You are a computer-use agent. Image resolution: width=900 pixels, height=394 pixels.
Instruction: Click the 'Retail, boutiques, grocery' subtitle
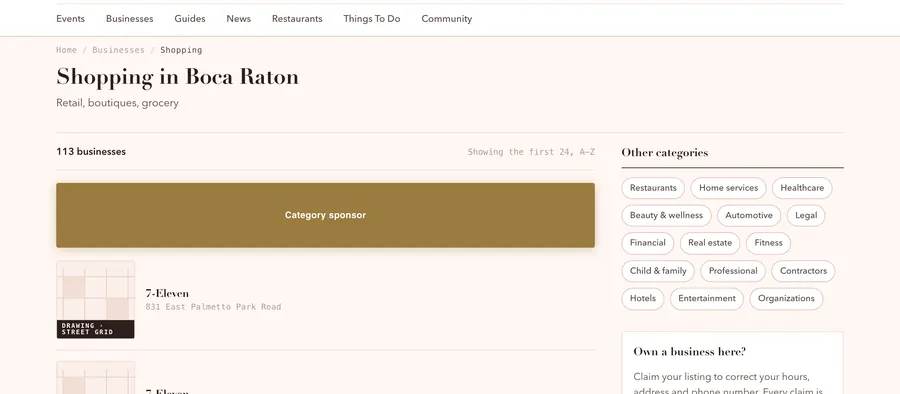[x=117, y=103]
